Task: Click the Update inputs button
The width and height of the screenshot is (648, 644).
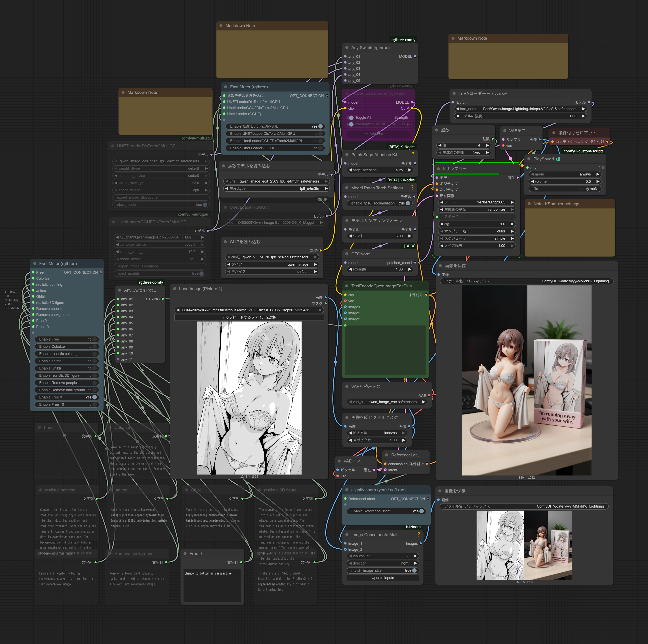Action: (x=382, y=578)
